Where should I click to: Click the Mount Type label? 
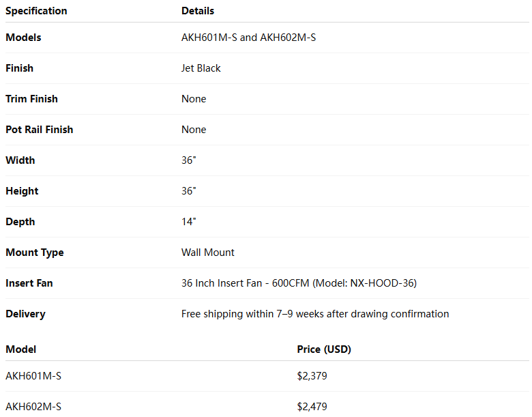point(35,253)
